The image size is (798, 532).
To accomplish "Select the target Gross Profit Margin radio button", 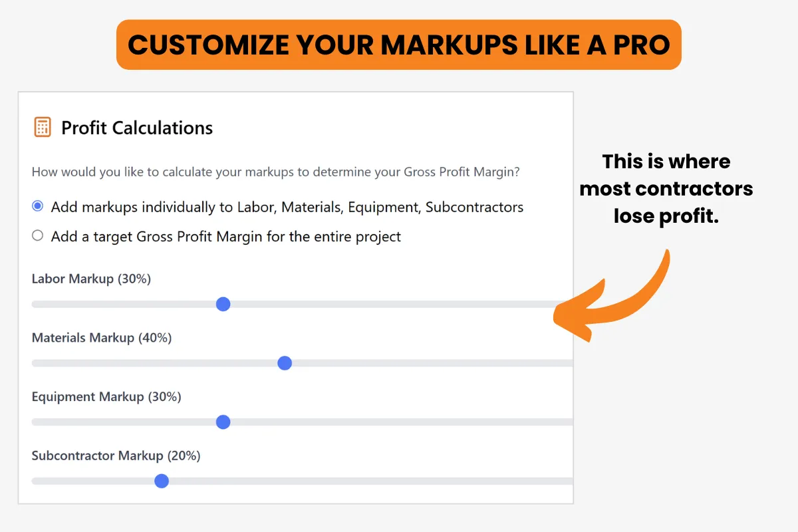I will tap(38, 235).
